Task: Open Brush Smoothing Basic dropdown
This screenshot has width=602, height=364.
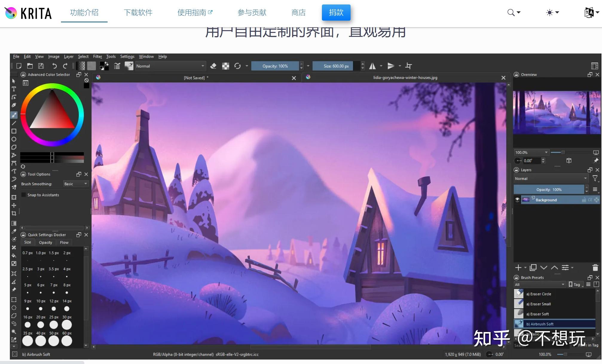Action: [76, 184]
